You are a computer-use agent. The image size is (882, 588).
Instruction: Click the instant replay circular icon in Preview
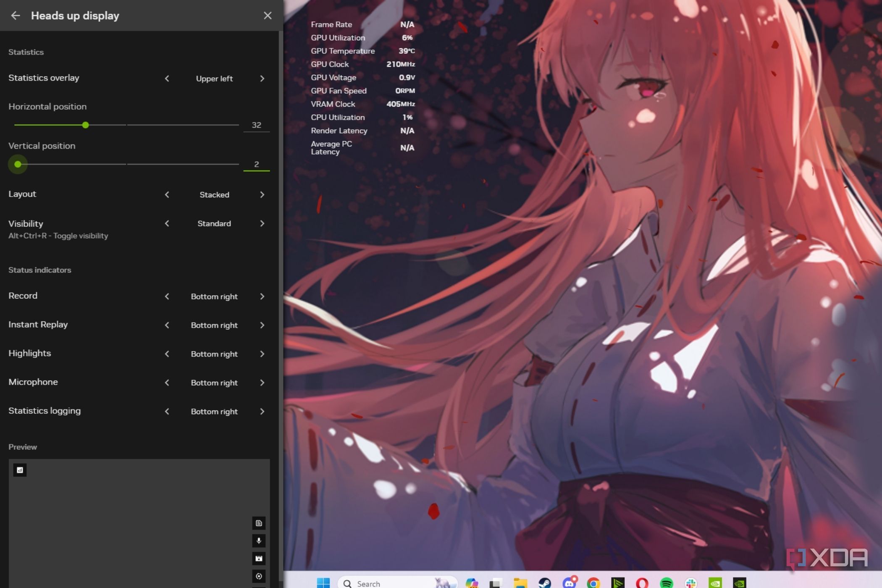pos(259,576)
